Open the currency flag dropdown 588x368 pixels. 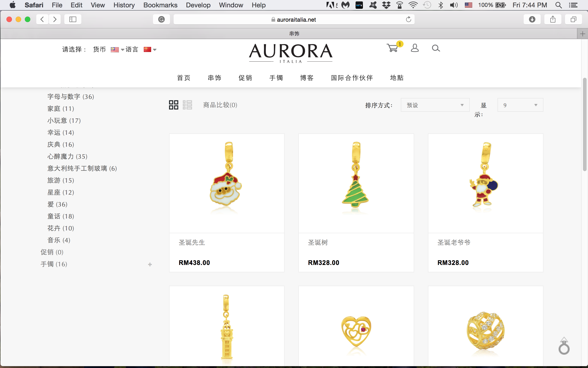click(117, 50)
